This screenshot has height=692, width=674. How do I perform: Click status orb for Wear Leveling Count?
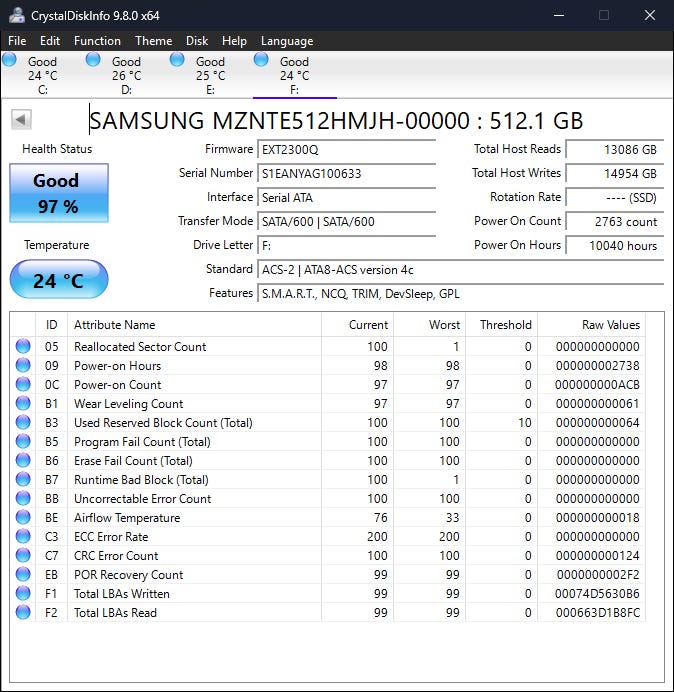[x=23, y=404]
